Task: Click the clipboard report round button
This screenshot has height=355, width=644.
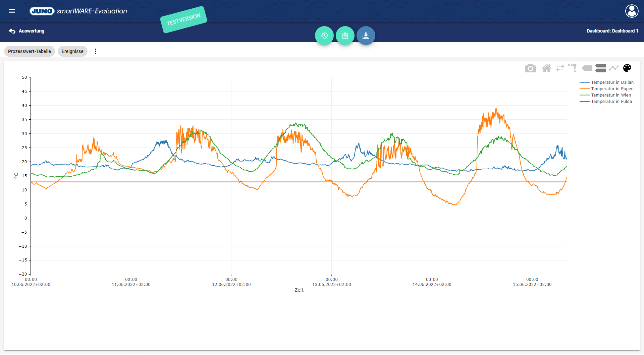Action: pos(345,36)
